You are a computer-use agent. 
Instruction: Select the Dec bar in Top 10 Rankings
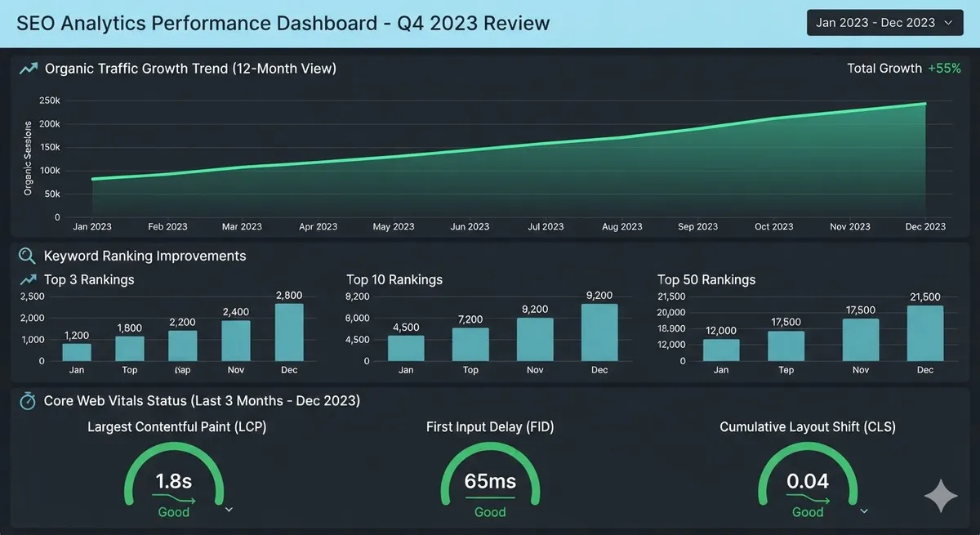coord(599,332)
